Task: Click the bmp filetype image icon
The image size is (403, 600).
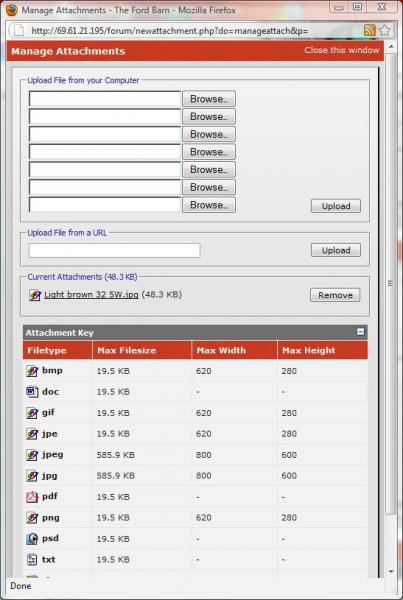Action: tap(32, 371)
